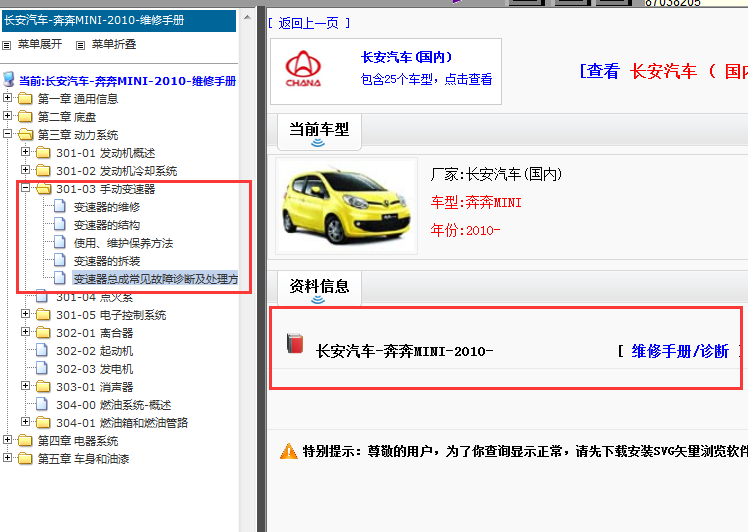The width and height of the screenshot is (748, 532).
Task: Click folder icon of 第四章 电器系统
Action: [25, 440]
